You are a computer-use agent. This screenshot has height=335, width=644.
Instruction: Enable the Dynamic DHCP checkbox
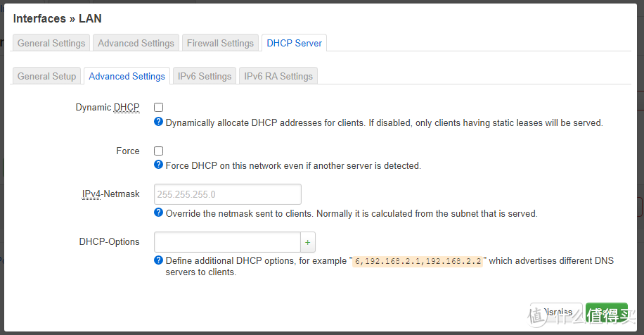click(x=159, y=108)
